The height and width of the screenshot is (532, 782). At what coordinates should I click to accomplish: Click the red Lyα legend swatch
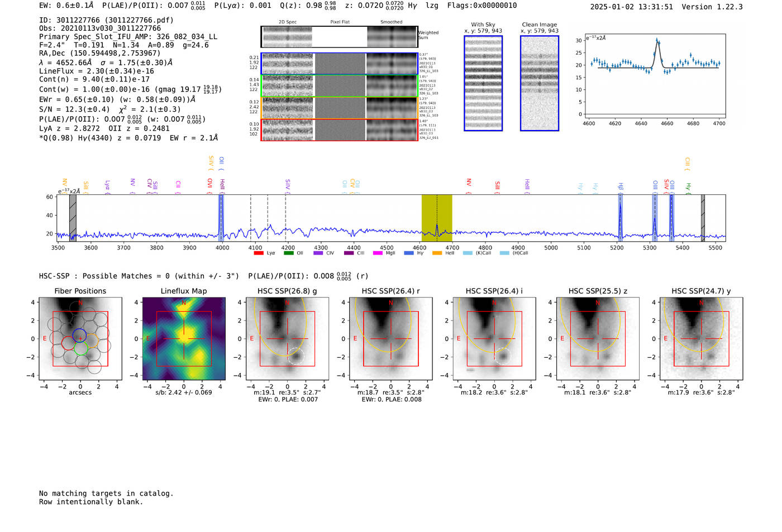(258, 253)
